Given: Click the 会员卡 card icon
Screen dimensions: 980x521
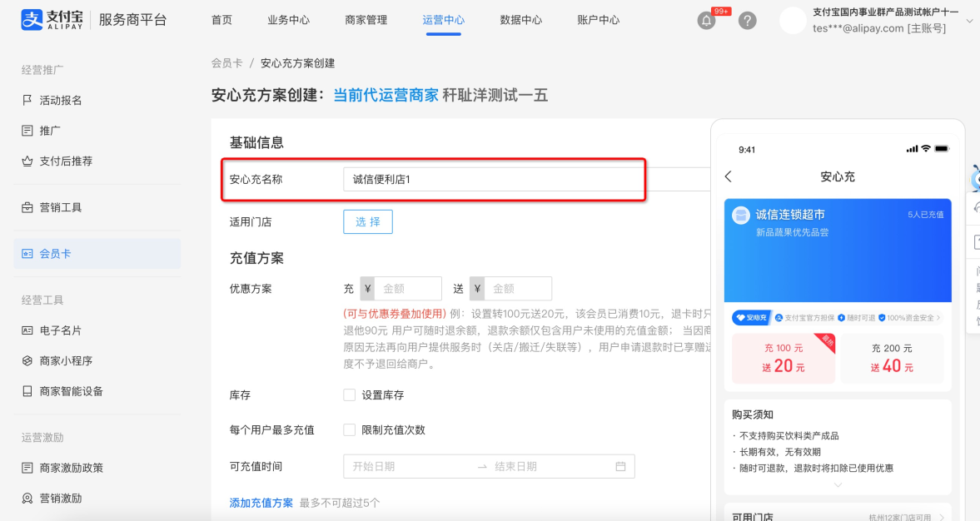Looking at the screenshot, I should (x=27, y=254).
